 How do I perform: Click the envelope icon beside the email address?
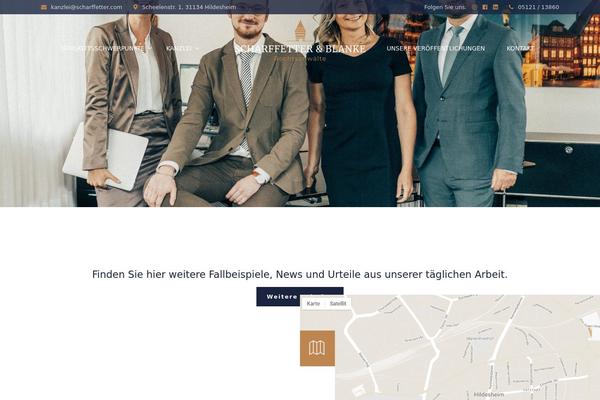[x=44, y=7]
